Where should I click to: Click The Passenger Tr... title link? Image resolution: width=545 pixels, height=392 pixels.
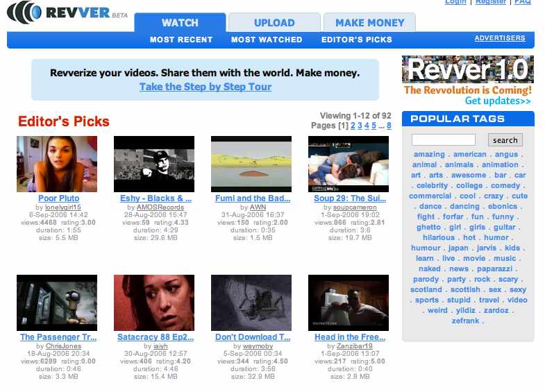coord(58,337)
